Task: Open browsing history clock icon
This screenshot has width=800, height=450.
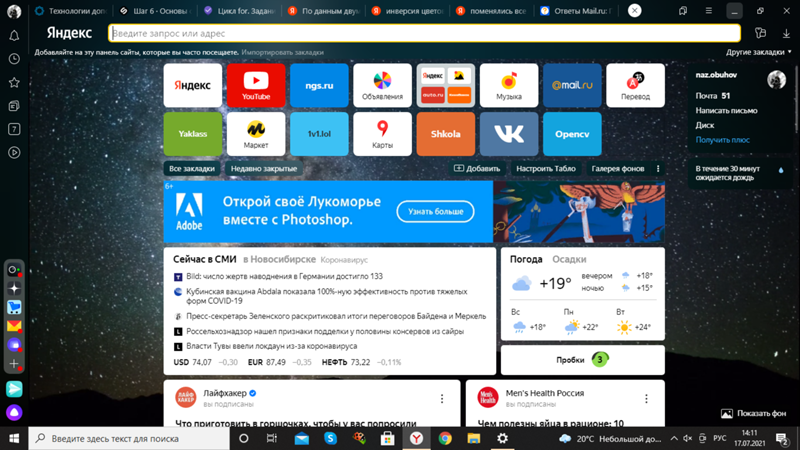Action: pos(14,59)
